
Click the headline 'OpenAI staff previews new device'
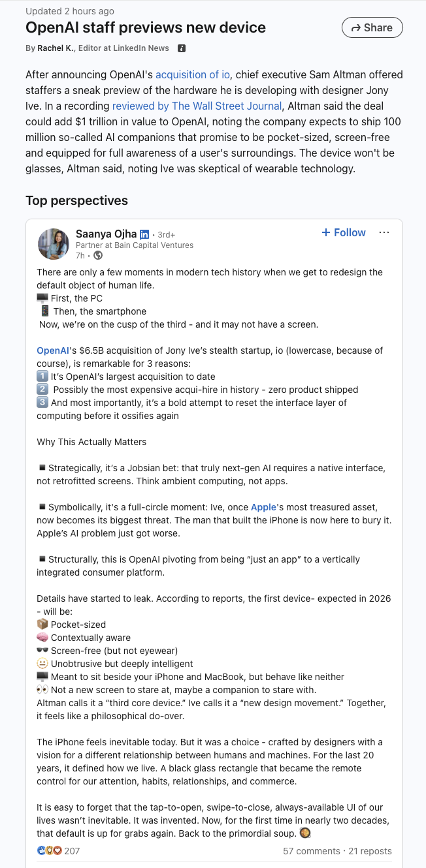pyautogui.click(x=146, y=27)
